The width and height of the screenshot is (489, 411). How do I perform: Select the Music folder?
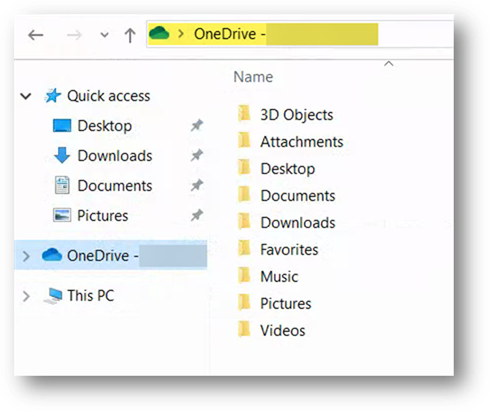coord(279,277)
